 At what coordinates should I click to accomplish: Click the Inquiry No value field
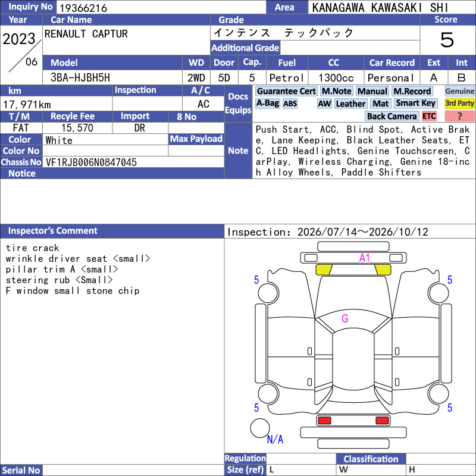tap(161, 7)
